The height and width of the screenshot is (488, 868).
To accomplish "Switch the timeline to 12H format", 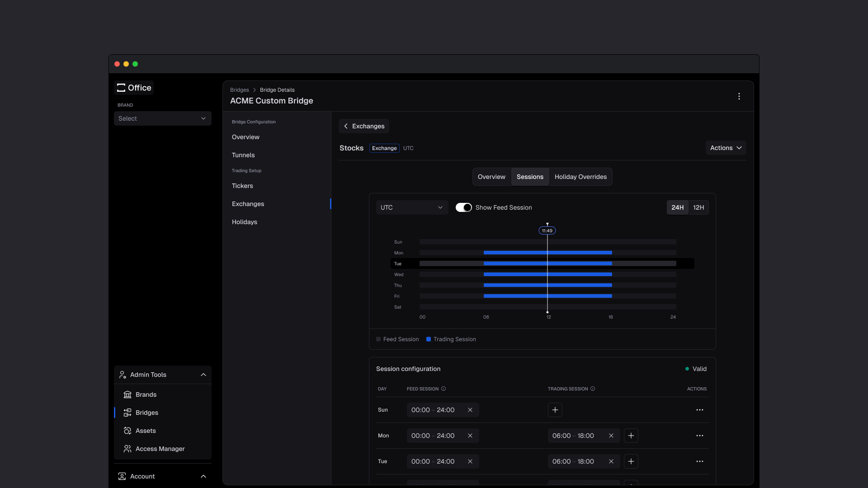I will tap(698, 207).
